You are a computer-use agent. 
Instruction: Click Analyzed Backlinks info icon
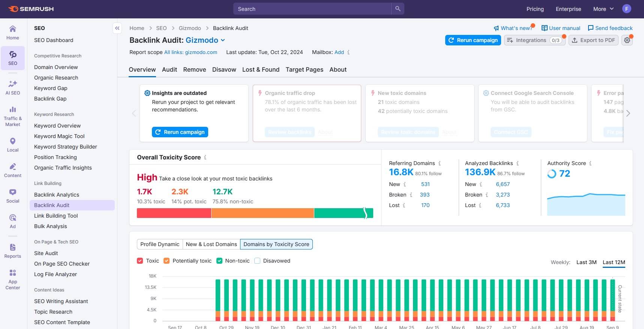point(518,163)
